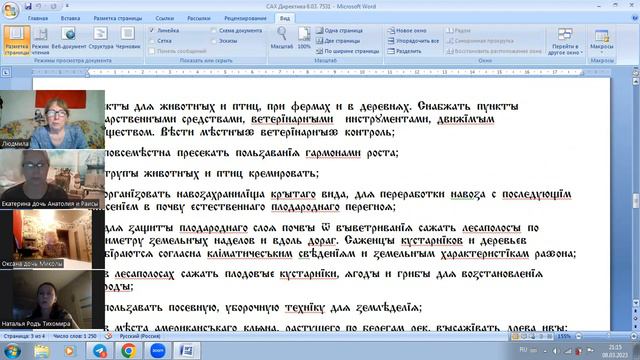Open the ribbon Разметка страницы tab
Viewport: 640px width, 360px height.
(118, 18)
